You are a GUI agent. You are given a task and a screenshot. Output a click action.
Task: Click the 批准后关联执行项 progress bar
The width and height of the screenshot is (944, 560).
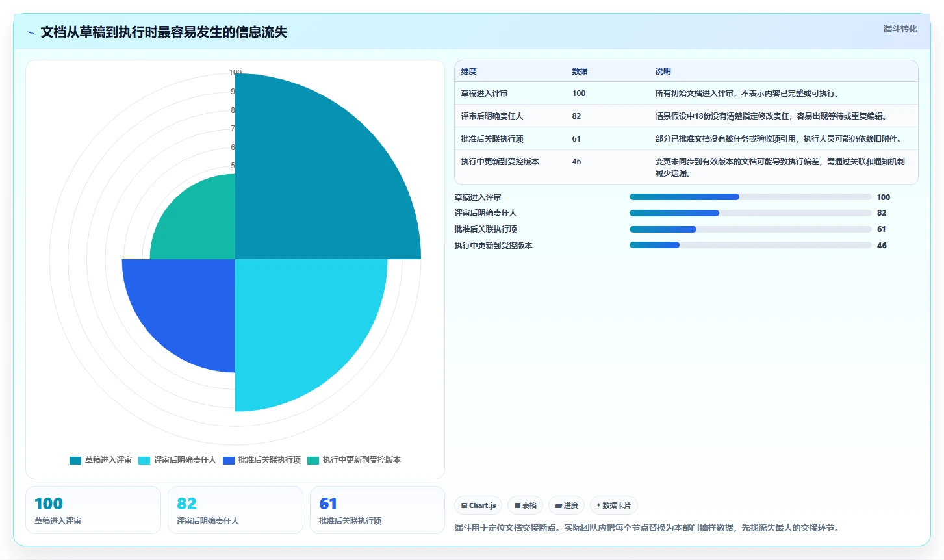coord(750,229)
